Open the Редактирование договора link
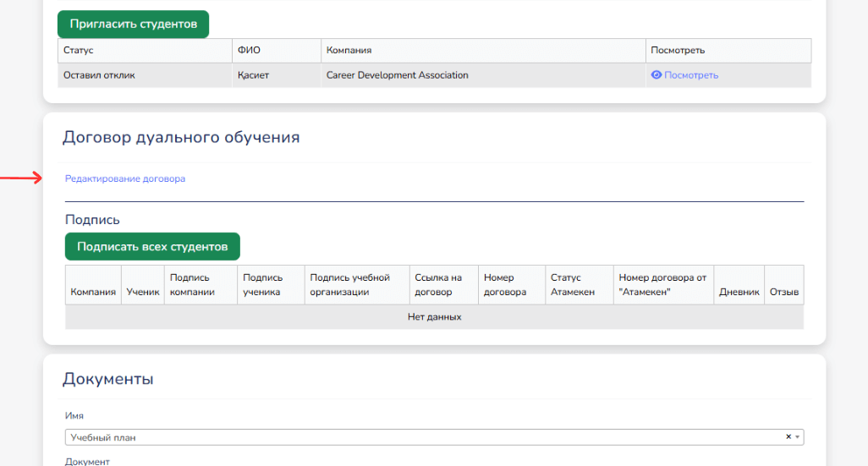This screenshot has height=466, width=868. (125, 179)
